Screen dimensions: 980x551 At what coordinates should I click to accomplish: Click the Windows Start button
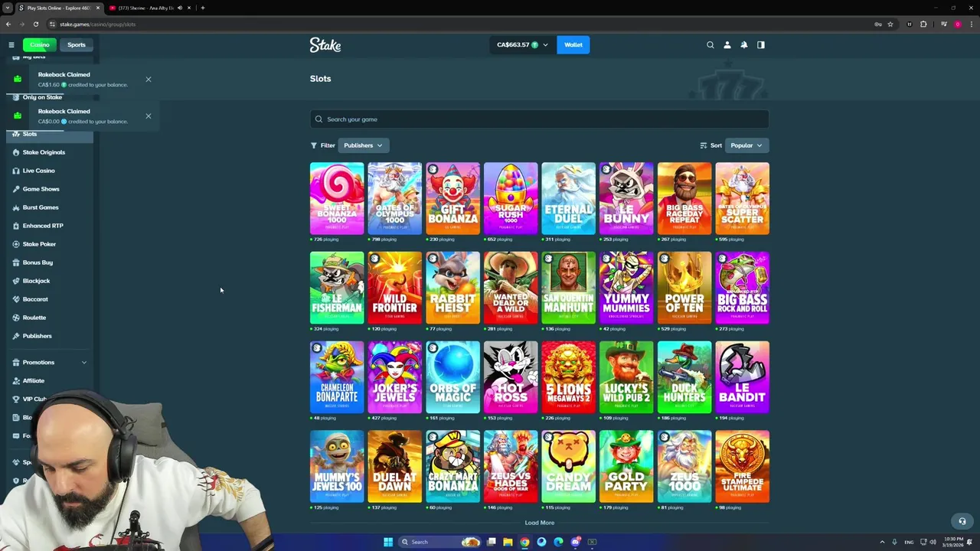point(388,542)
